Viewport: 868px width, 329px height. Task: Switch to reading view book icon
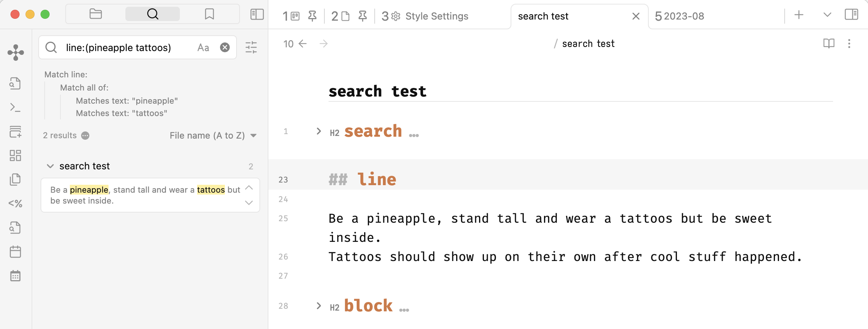(x=829, y=44)
